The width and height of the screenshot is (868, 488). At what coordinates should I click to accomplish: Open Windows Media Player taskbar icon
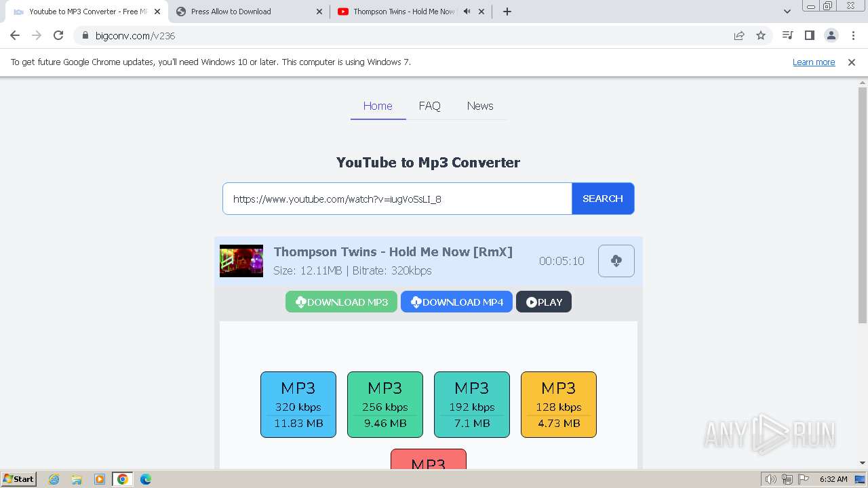click(100, 479)
